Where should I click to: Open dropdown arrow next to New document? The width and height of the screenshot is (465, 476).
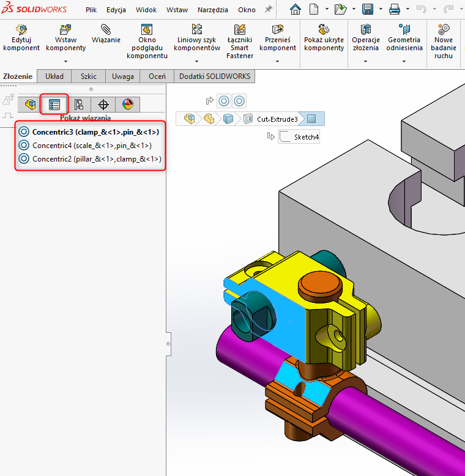[327, 9]
